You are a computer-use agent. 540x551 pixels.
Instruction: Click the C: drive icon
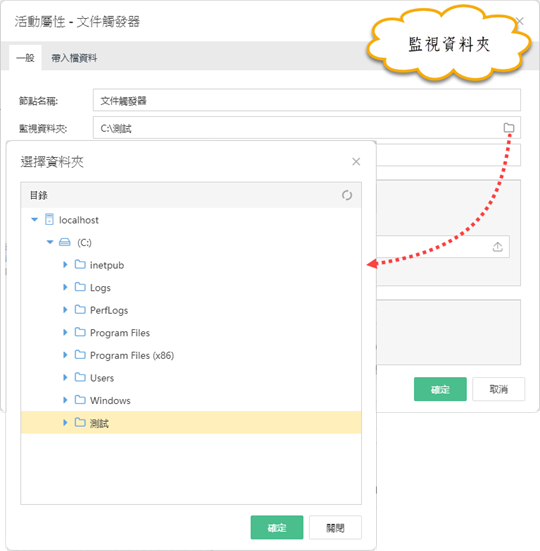(65, 242)
